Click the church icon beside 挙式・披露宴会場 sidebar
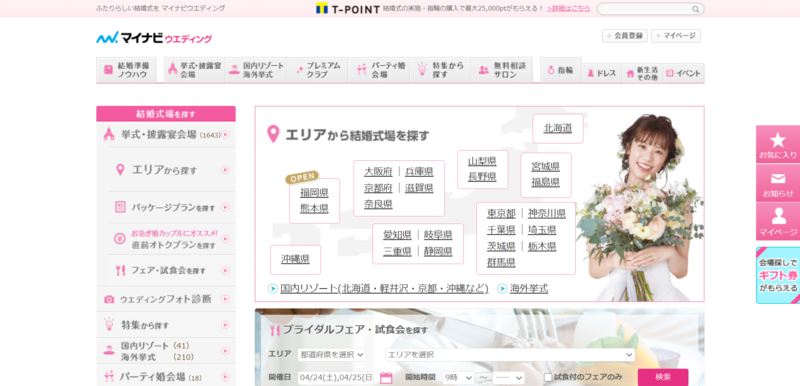800x386 pixels. tap(109, 134)
